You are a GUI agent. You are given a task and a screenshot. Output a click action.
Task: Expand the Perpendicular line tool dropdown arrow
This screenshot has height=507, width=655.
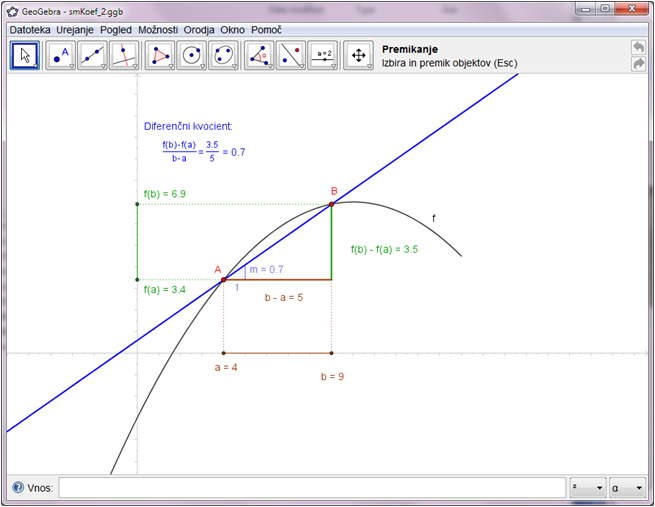coord(135,66)
